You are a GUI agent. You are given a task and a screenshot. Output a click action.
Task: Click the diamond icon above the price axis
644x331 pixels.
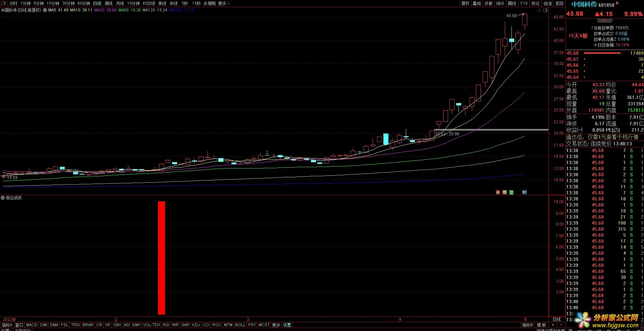539,10
